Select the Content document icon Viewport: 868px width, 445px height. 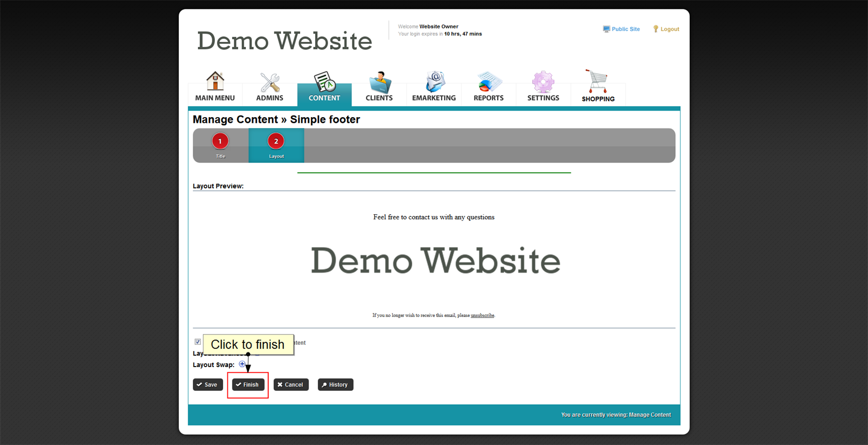(x=324, y=82)
